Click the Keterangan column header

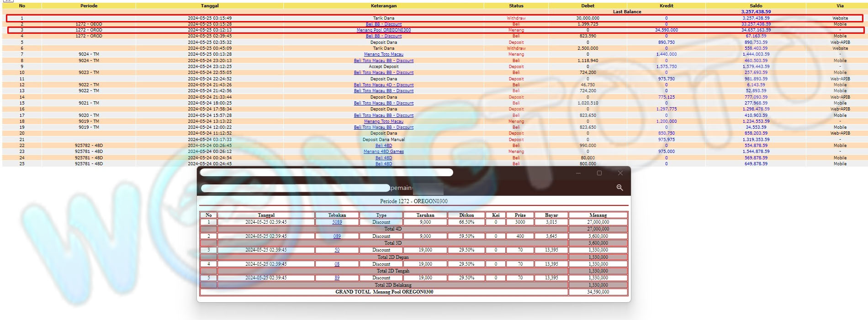(383, 6)
